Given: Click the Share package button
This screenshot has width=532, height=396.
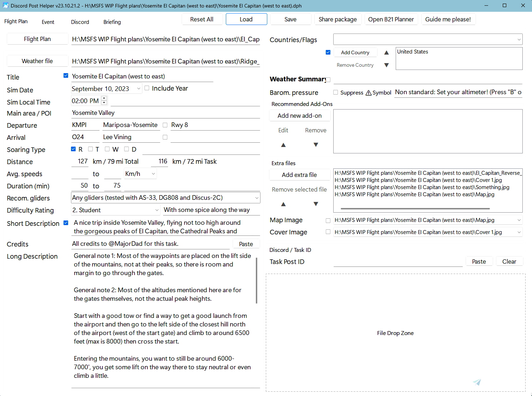Looking at the screenshot, I should 338,19.
